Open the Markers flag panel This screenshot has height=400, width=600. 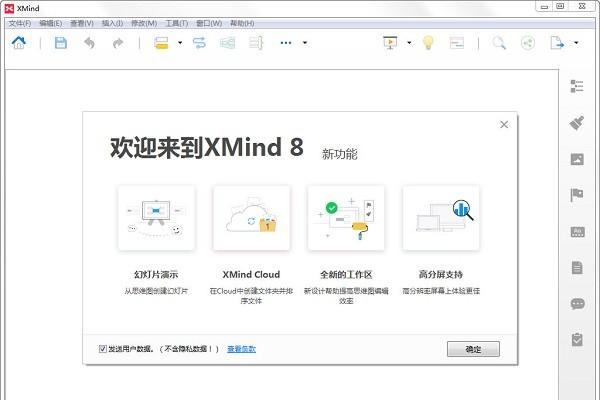(x=577, y=195)
